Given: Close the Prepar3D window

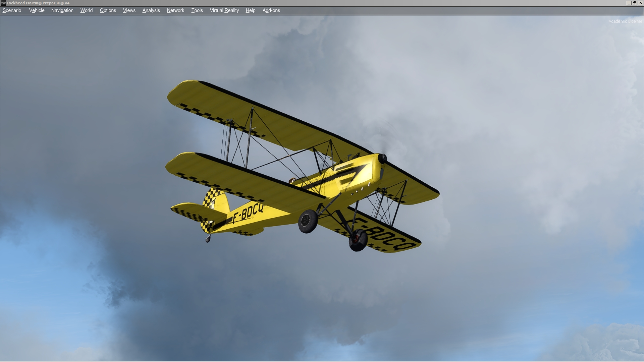Looking at the screenshot, I should [640, 3].
